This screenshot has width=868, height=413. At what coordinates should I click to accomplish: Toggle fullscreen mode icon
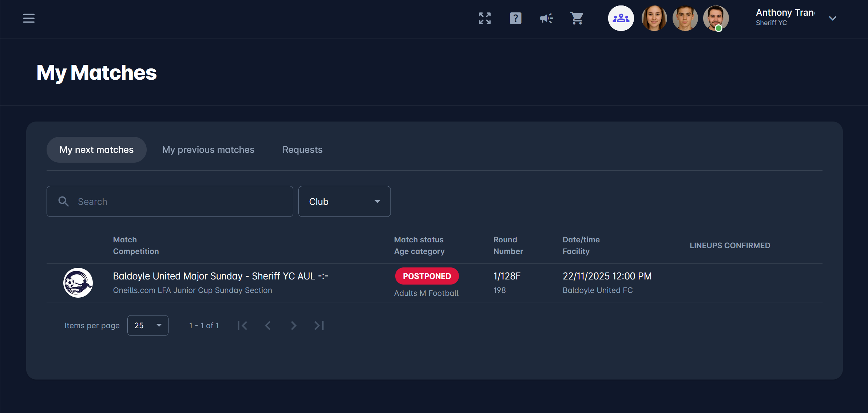tap(485, 18)
